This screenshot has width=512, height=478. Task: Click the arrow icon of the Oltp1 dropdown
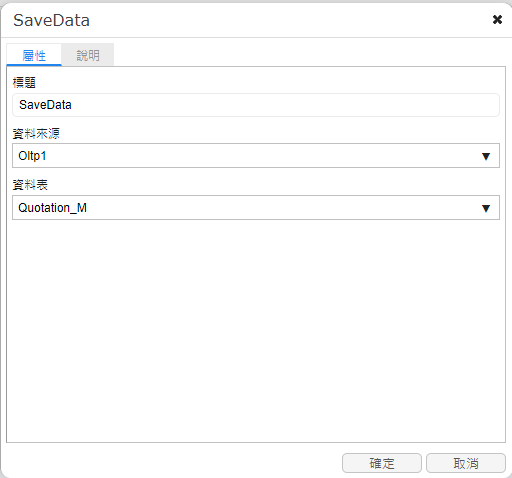click(486, 156)
